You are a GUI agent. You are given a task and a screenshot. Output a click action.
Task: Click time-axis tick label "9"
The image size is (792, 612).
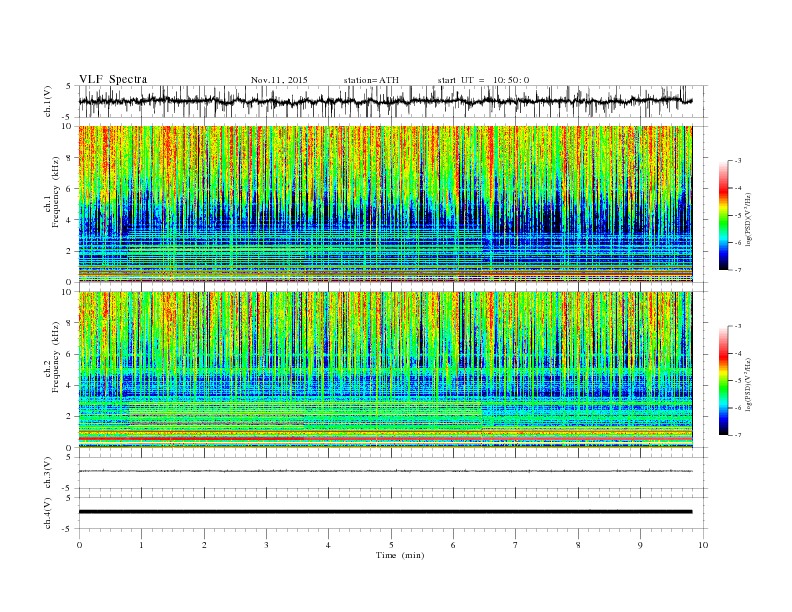tap(640, 545)
